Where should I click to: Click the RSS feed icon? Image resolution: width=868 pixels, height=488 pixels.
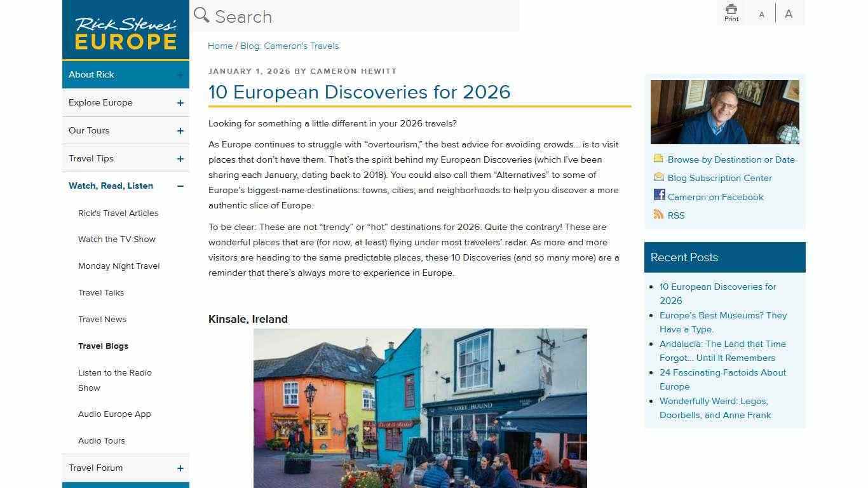point(658,215)
